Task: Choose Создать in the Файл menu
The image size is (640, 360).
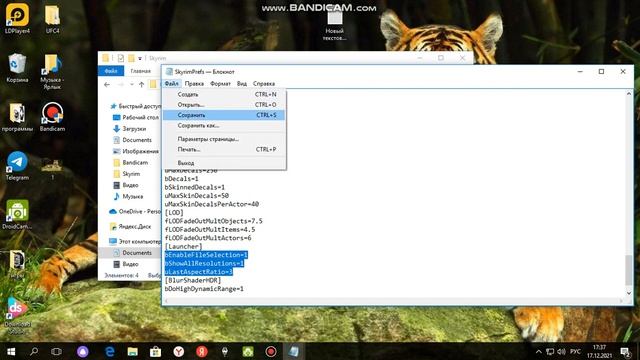Action: (224, 94)
